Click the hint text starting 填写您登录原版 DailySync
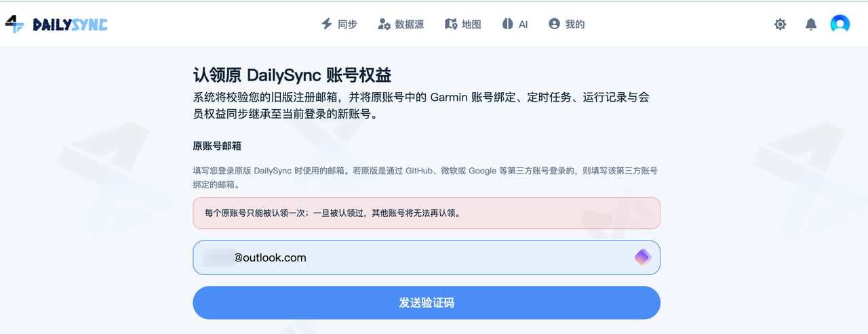868x334 pixels. (425, 177)
